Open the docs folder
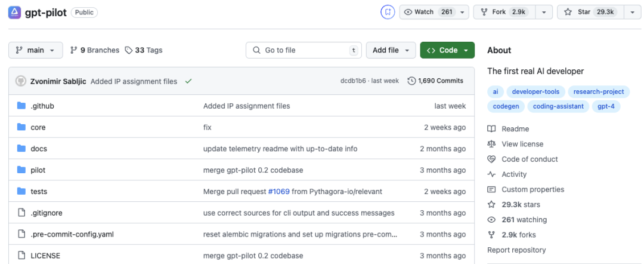 [x=39, y=149]
